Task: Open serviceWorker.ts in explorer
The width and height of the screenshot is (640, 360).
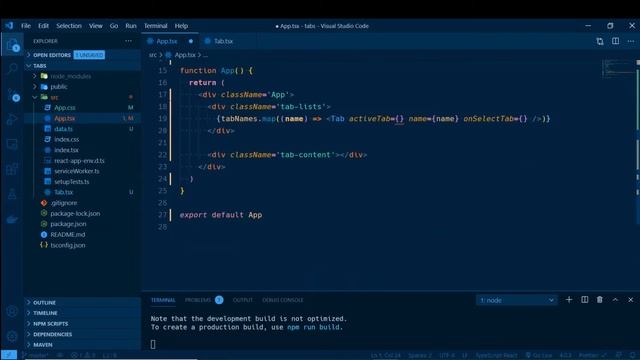Action: pos(76,171)
